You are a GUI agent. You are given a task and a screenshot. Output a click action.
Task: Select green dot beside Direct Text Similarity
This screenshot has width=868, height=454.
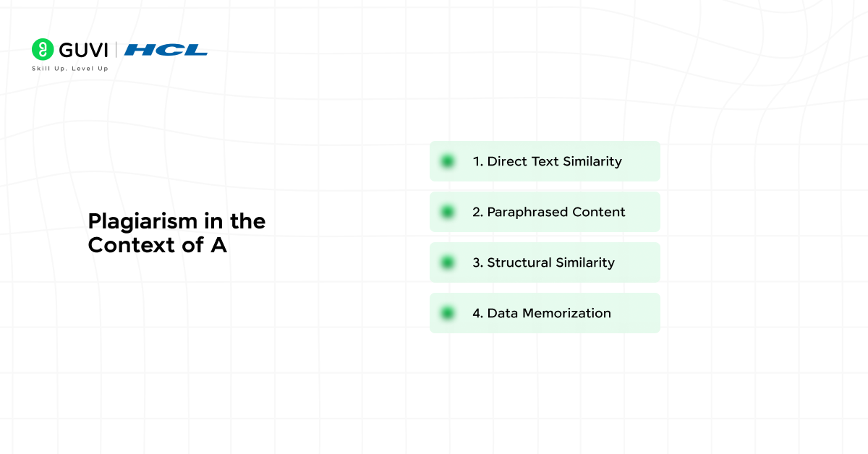[x=447, y=161]
